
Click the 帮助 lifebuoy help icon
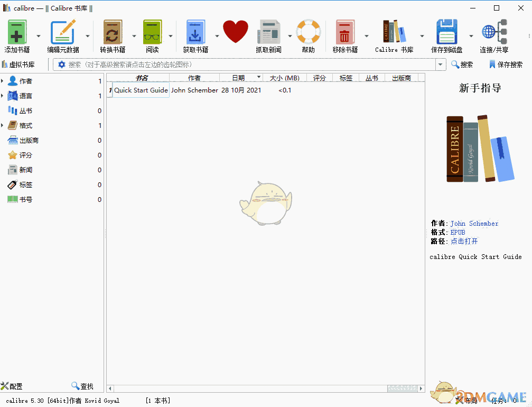pyautogui.click(x=308, y=34)
